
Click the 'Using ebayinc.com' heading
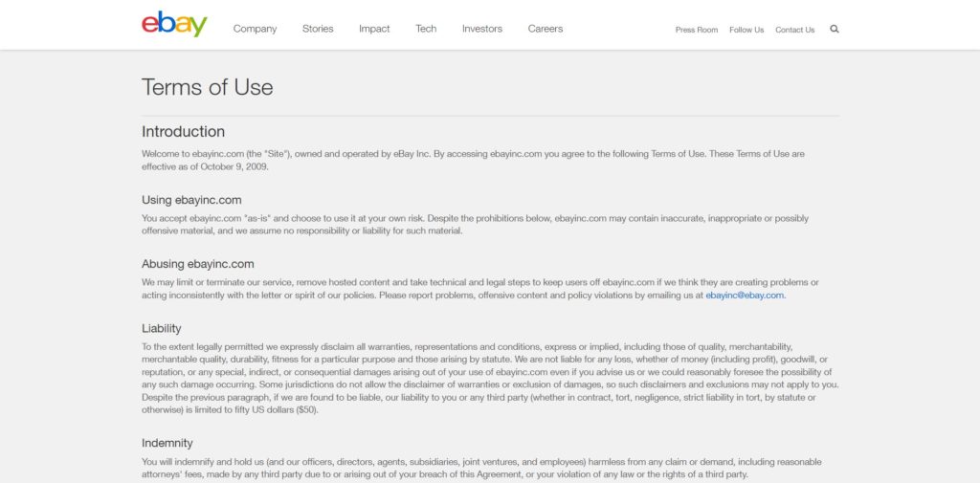191,200
